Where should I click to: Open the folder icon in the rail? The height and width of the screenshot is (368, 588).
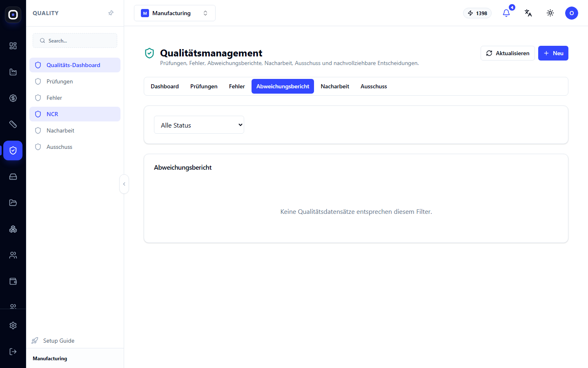pyautogui.click(x=13, y=203)
